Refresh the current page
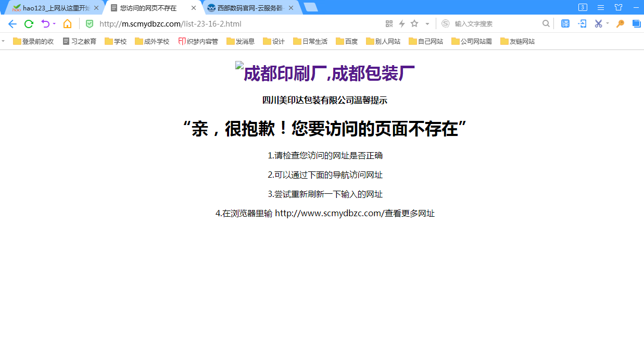This screenshot has width=644, height=347. click(29, 23)
